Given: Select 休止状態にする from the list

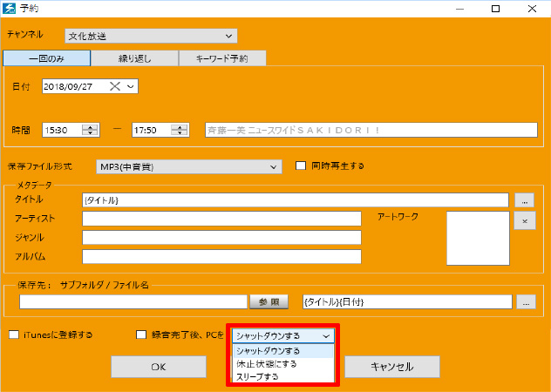Looking at the screenshot, I should click(x=283, y=364).
